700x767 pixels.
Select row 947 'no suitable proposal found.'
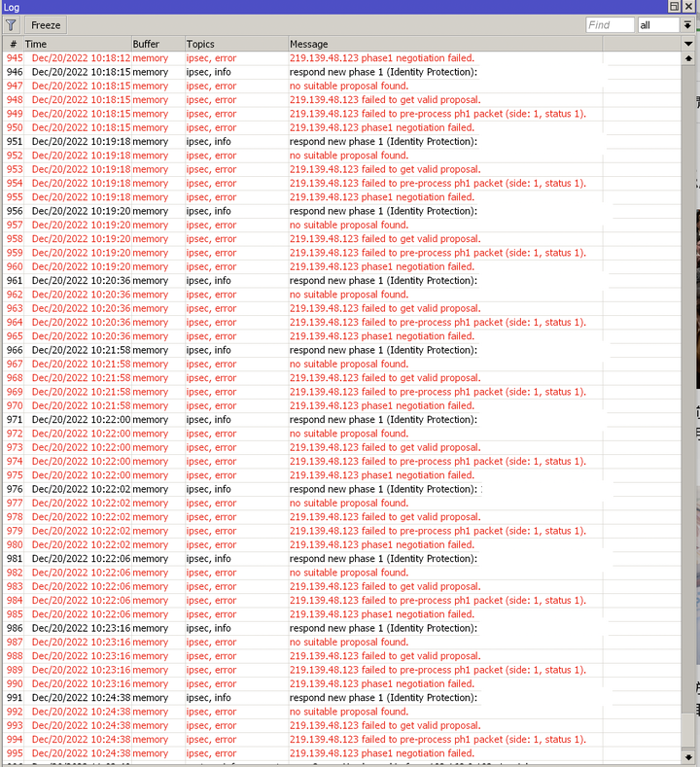click(349, 86)
